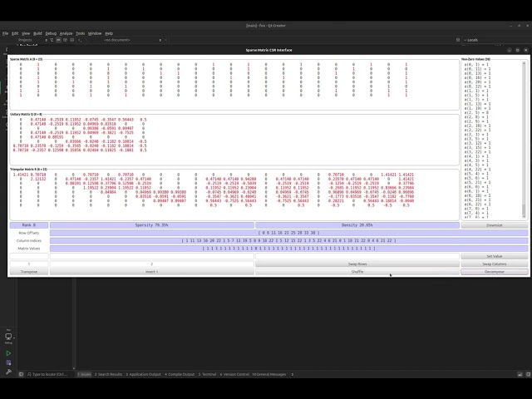Screen dimensions: 532x399
Task: Open the Window menu
Action: point(95,33)
